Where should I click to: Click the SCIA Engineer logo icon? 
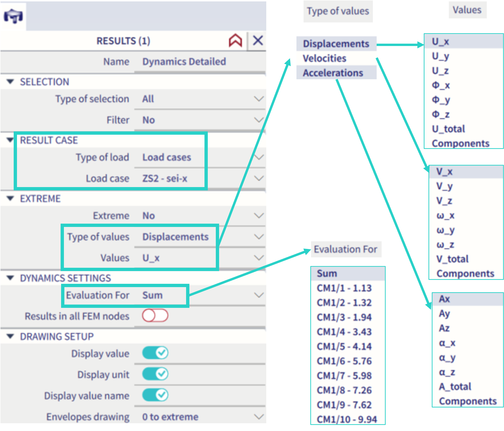pos(13,16)
